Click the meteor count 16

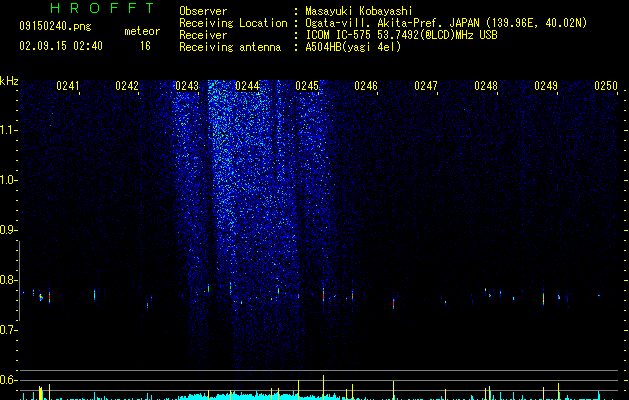tap(145, 46)
